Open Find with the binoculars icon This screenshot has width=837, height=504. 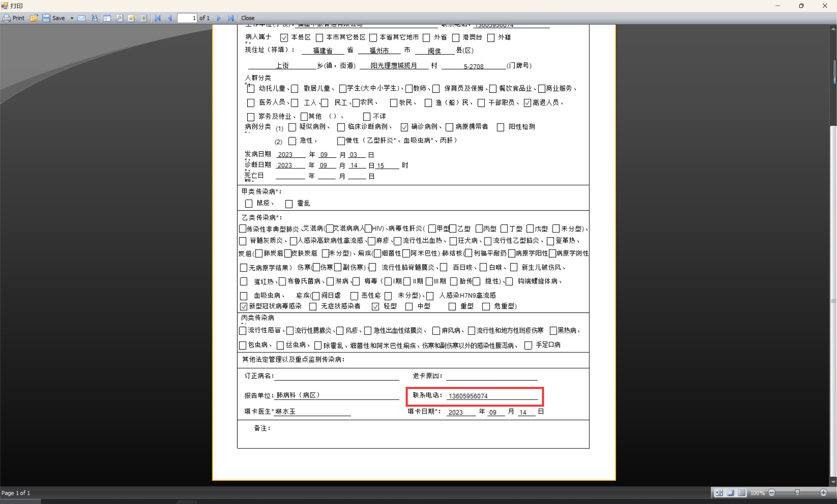(94, 18)
